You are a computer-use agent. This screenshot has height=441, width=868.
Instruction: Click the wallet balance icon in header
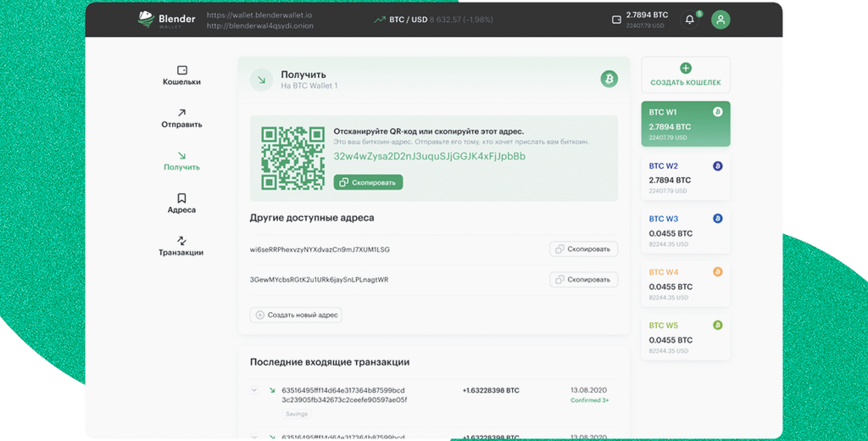tap(616, 20)
